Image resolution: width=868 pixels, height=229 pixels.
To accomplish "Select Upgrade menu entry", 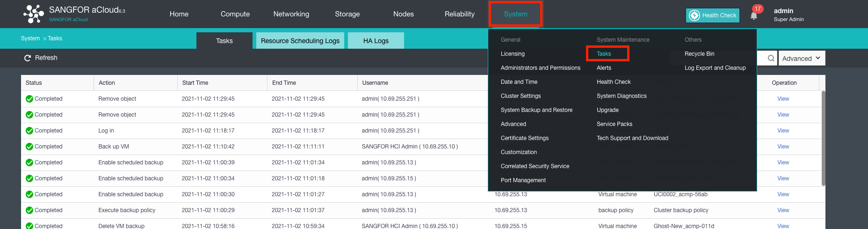I will pyautogui.click(x=608, y=110).
